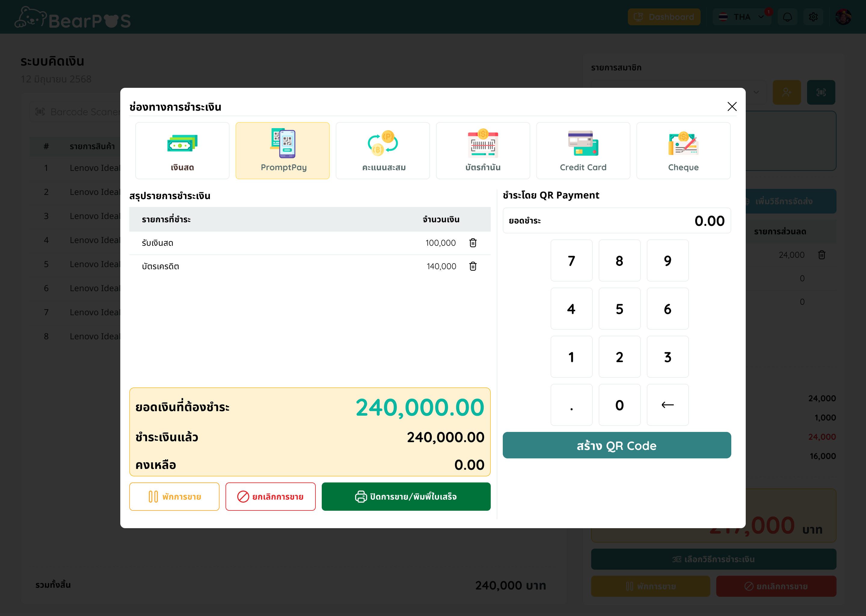Tap keypad digit 0

(x=619, y=405)
